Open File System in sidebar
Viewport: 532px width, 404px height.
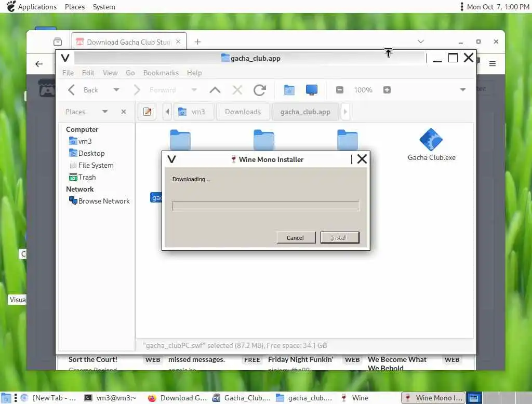(91, 165)
